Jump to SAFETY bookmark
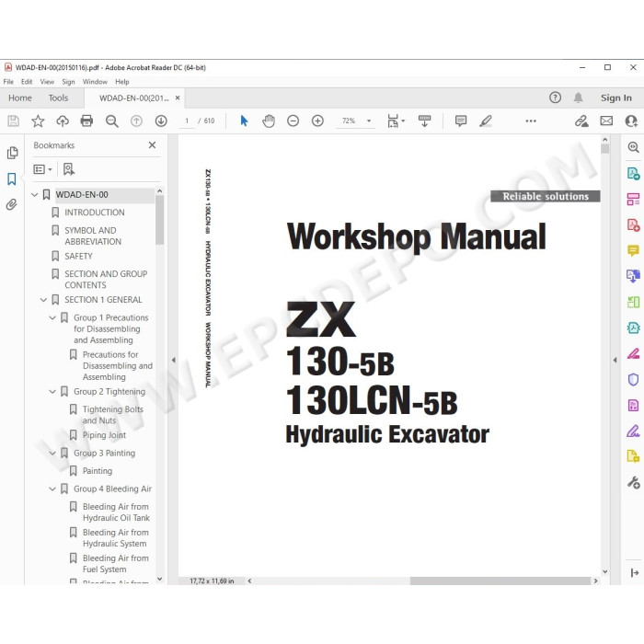The image size is (644, 644). (78, 257)
